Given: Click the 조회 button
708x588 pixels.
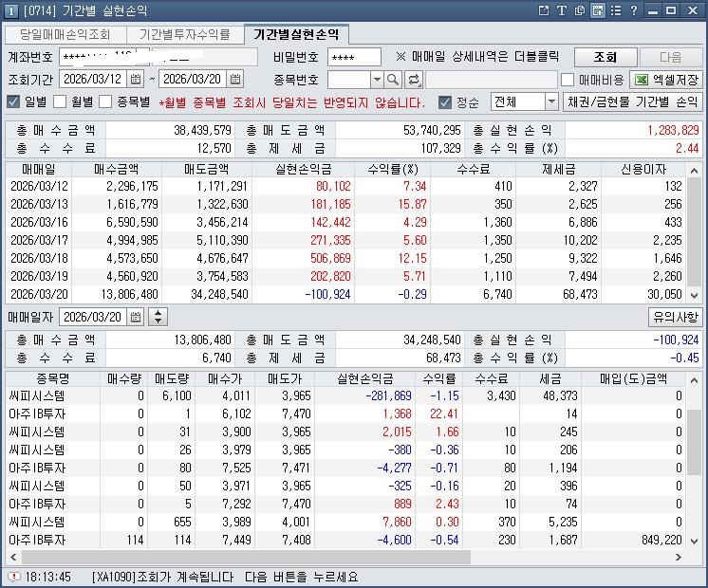Looking at the screenshot, I should pos(606,57).
